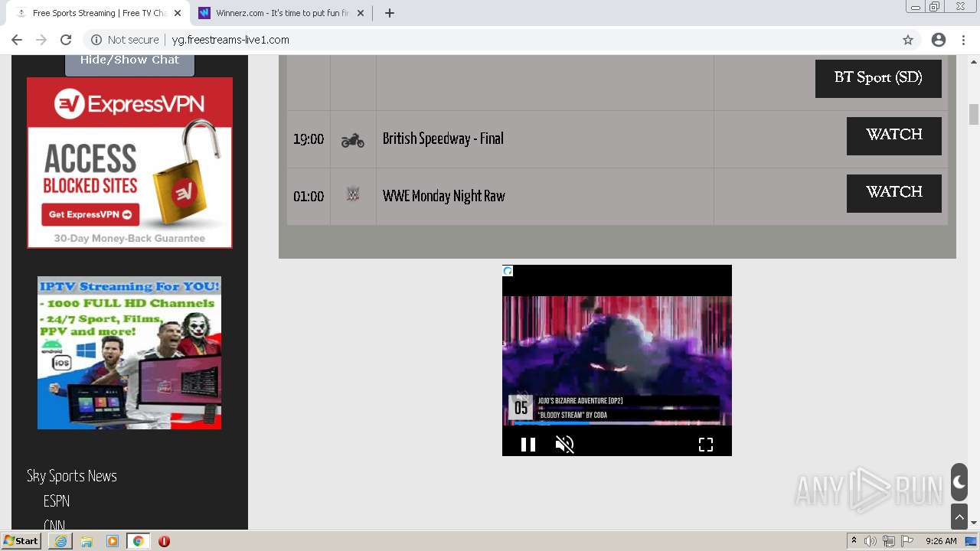The width and height of the screenshot is (980, 551).
Task: Close the Winnerz.com tab
Action: [x=361, y=13]
